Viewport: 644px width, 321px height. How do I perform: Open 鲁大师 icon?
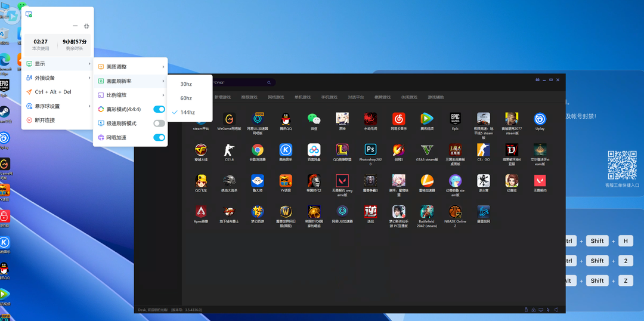click(x=258, y=180)
